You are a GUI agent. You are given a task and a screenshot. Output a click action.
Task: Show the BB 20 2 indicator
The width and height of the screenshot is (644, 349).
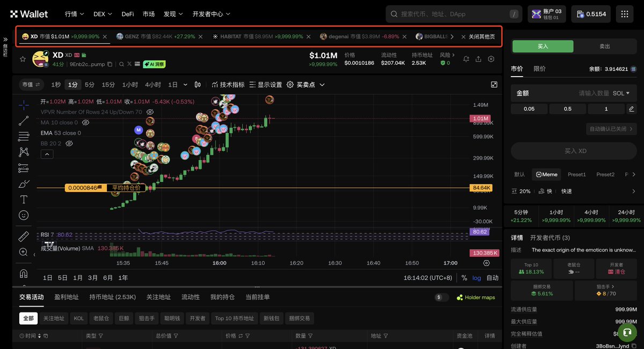[69, 144]
